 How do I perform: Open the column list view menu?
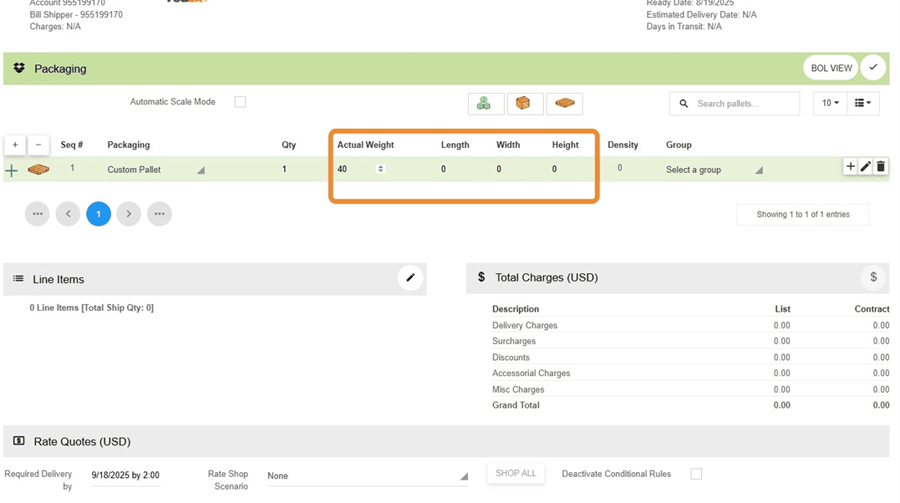click(x=862, y=103)
